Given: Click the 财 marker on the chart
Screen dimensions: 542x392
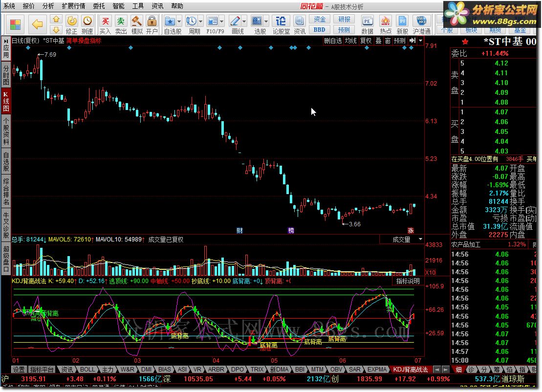Looking at the screenshot, I should (x=239, y=230).
